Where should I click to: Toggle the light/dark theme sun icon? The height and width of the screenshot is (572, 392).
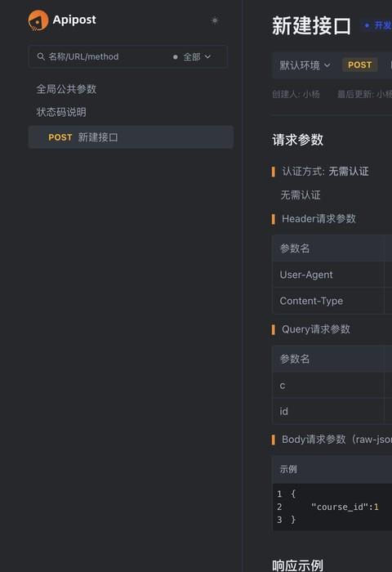click(215, 20)
